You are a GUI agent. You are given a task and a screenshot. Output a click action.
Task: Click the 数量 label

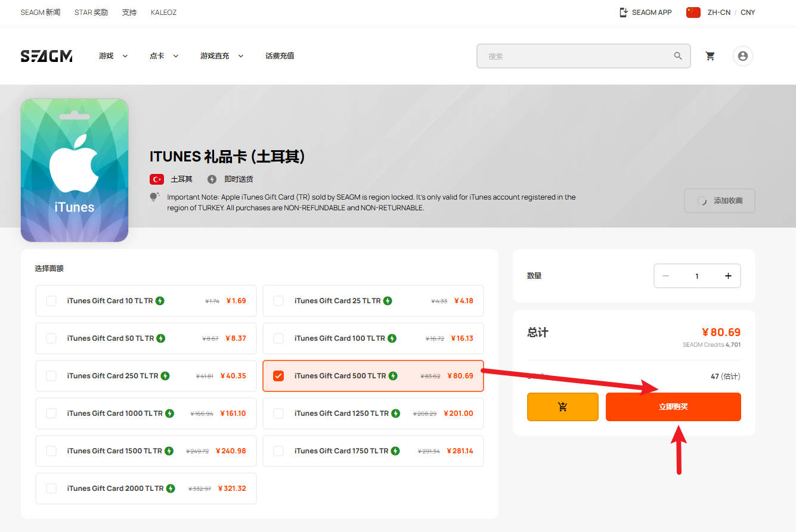534,276
